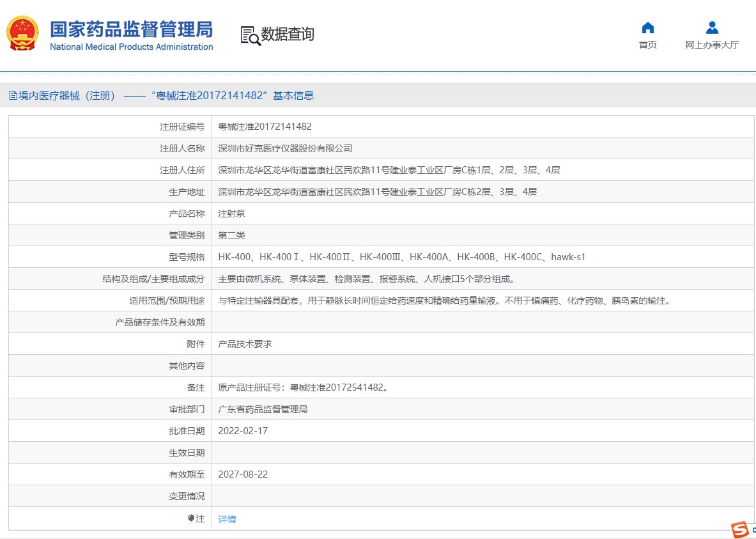Click the lightbulb icon beside 注
This screenshot has width=756, height=539.
(x=190, y=519)
